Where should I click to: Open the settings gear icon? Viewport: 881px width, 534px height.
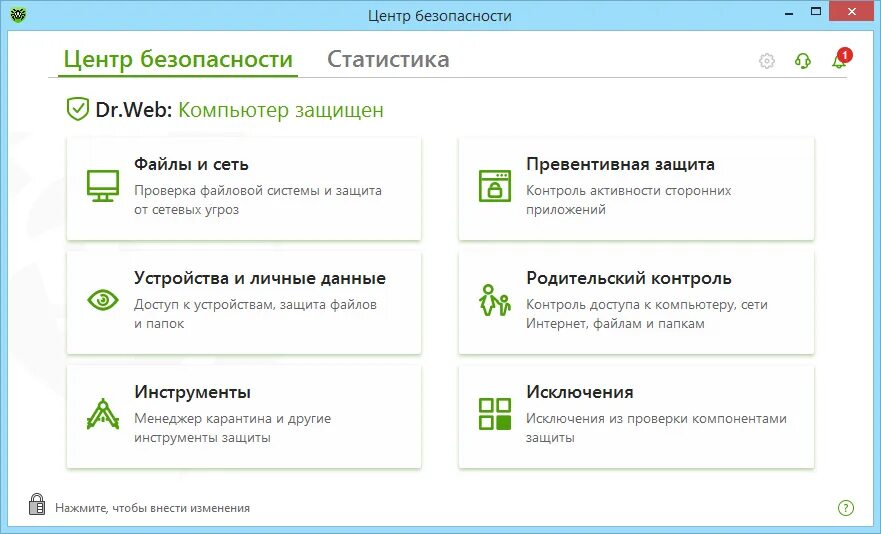pos(766,61)
